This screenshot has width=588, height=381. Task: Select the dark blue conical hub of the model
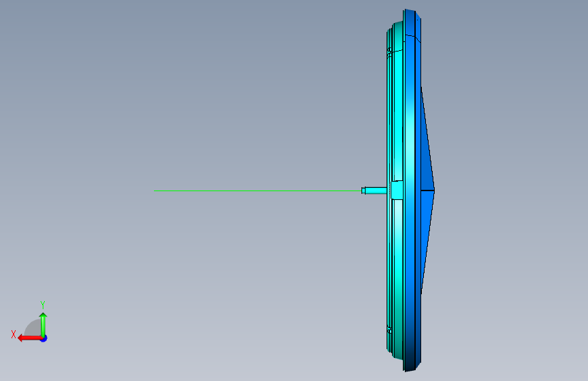click(427, 190)
